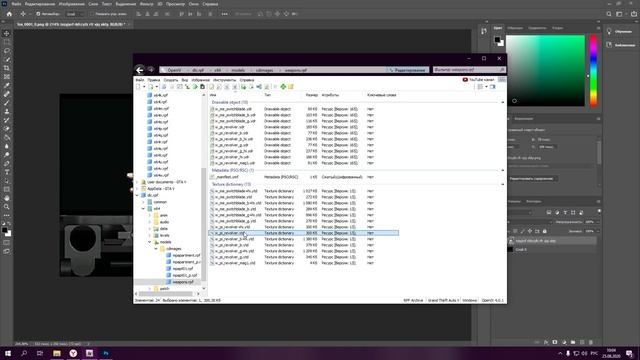Toggle OpenIV preview pane icon
This screenshot has height=360, width=640.
coord(493,87)
